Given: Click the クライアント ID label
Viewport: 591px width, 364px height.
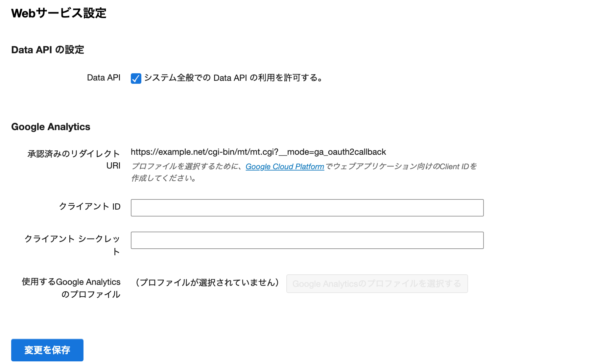Looking at the screenshot, I should (x=90, y=207).
